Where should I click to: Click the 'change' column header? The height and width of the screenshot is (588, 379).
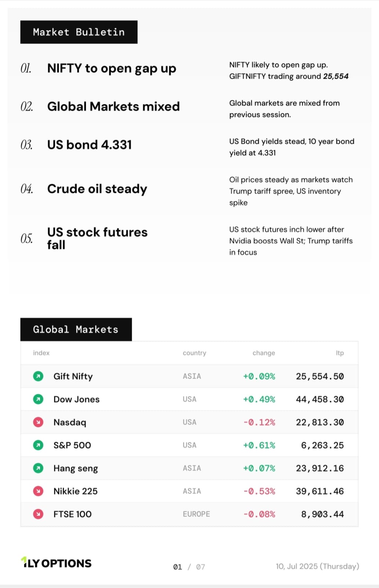(x=264, y=353)
